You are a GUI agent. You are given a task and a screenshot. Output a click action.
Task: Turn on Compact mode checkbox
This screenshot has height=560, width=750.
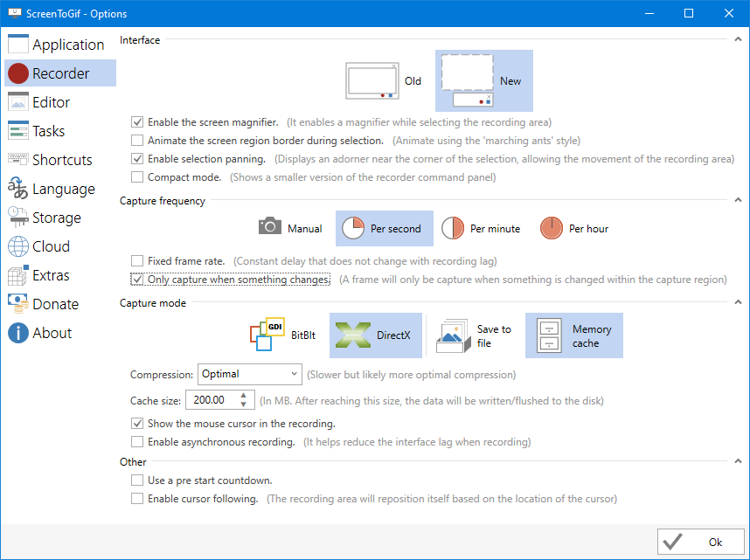coord(137,177)
